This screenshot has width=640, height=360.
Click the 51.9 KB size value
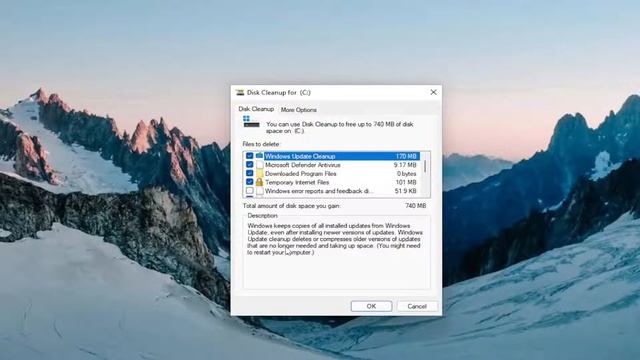pos(405,191)
